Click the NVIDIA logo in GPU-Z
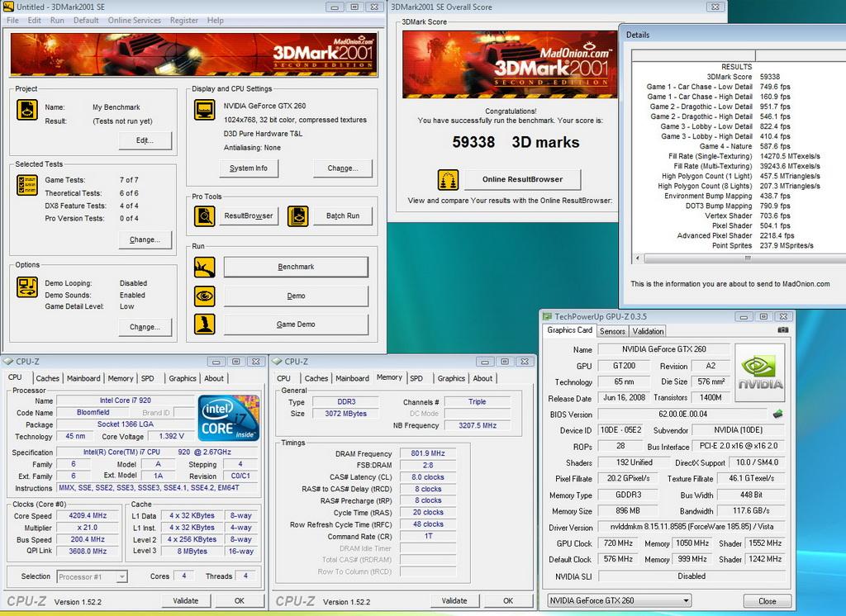This screenshot has width=846, height=616. tap(760, 372)
